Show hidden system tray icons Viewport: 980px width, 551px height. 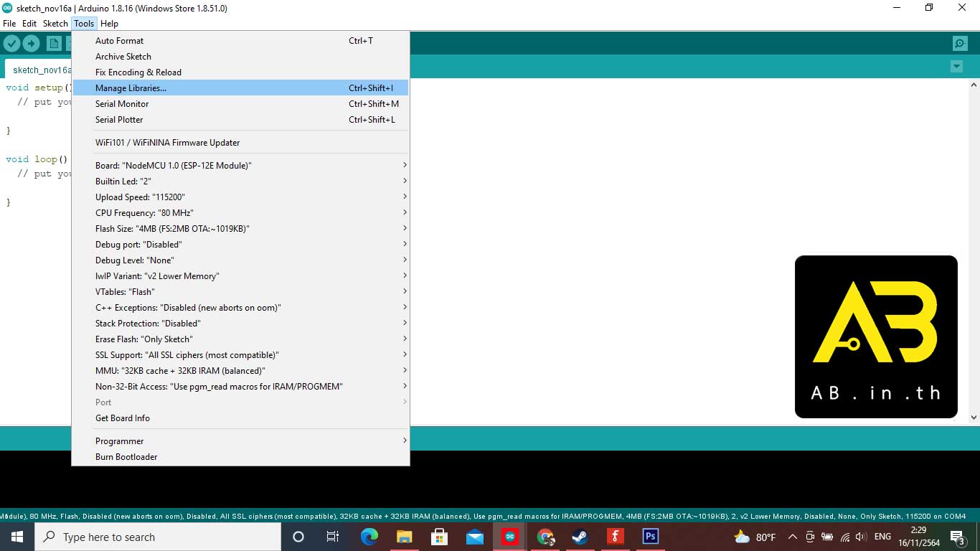(x=793, y=537)
